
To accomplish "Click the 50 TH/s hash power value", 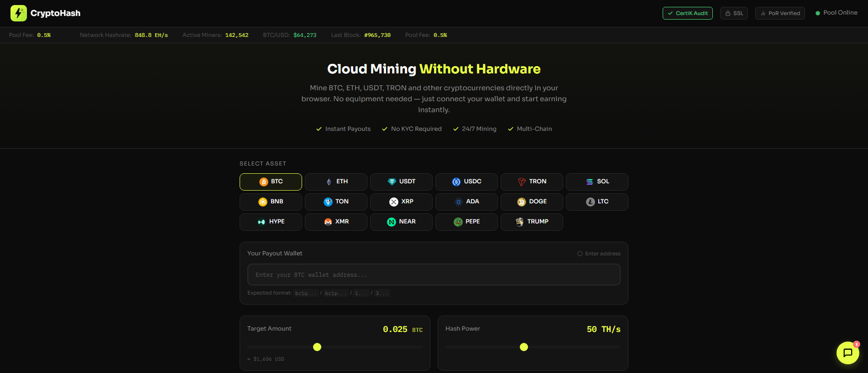I will pyautogui.click(x=604, y=329).
